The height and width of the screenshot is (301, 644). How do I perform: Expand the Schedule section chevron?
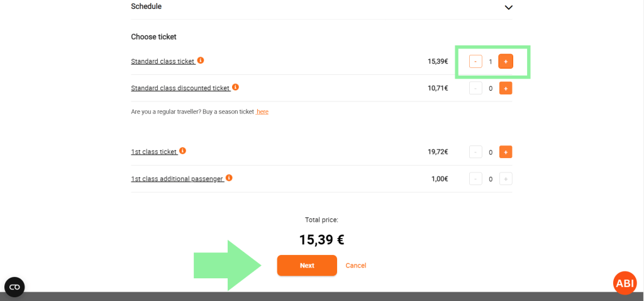[509, 8]
